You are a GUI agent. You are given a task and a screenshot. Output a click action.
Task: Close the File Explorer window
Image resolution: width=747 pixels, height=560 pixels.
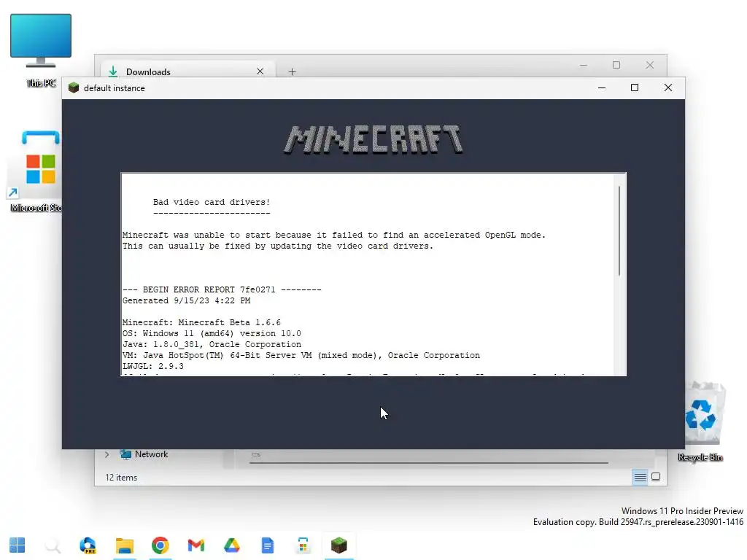pyautogui.click(x=650, y=65)
